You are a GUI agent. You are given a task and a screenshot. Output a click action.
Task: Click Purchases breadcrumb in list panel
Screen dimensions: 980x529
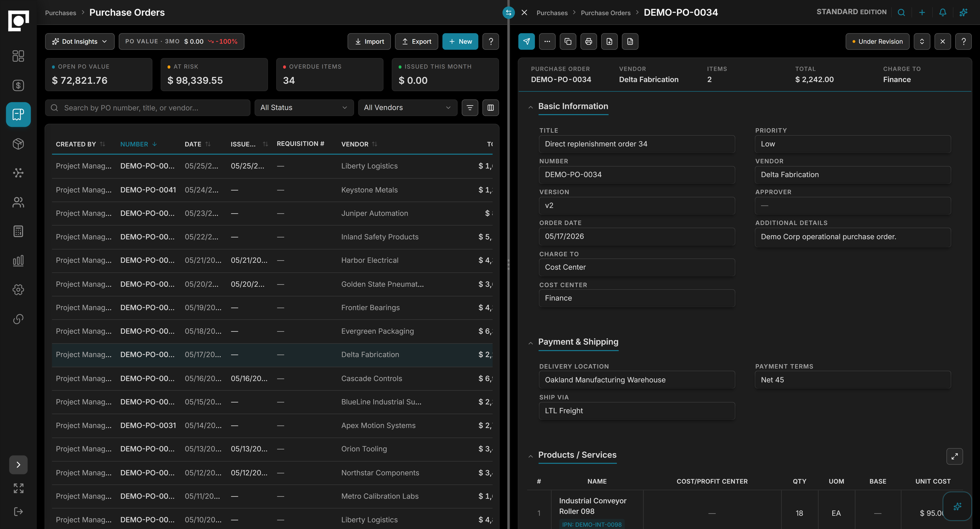pos(60,13)
